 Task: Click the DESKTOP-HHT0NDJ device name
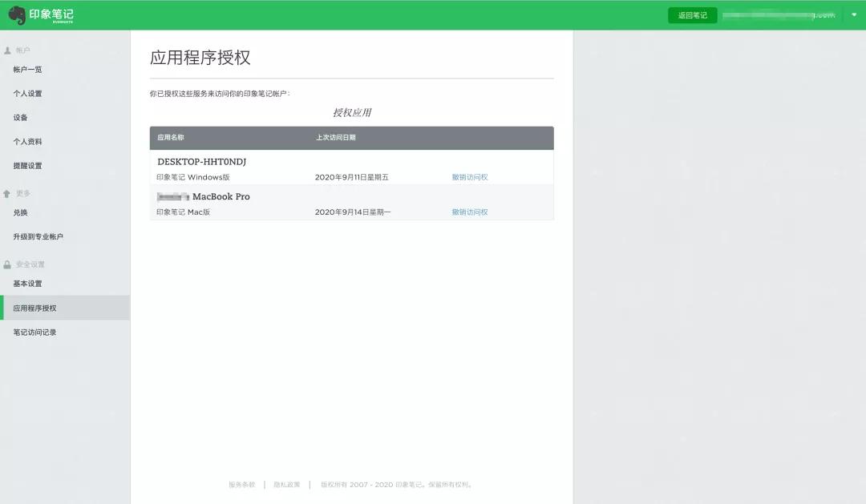tap(201, 162)
